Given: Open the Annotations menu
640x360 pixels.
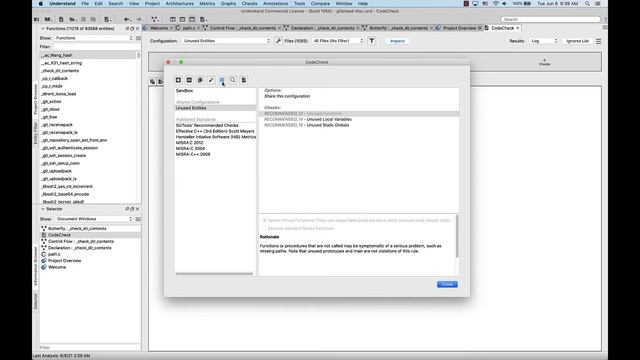Looking at the screenshot, I should click(275, 4).
